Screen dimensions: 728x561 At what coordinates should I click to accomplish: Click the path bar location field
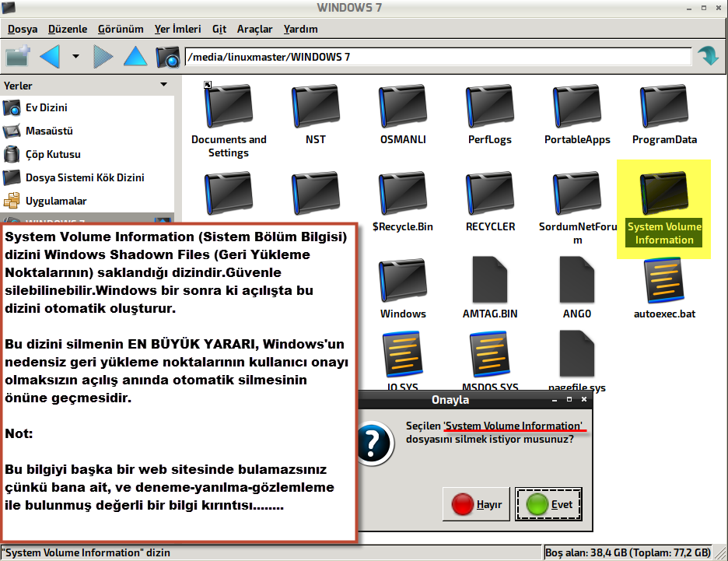(438, 57)
